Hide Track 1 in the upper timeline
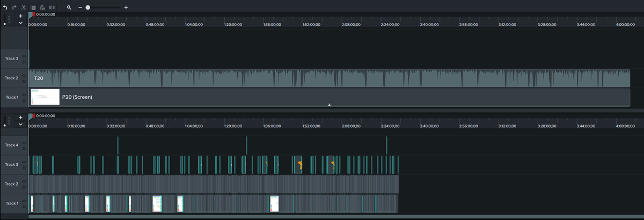Viewport: 644px width, 220px height. click(x=24, y=94)
